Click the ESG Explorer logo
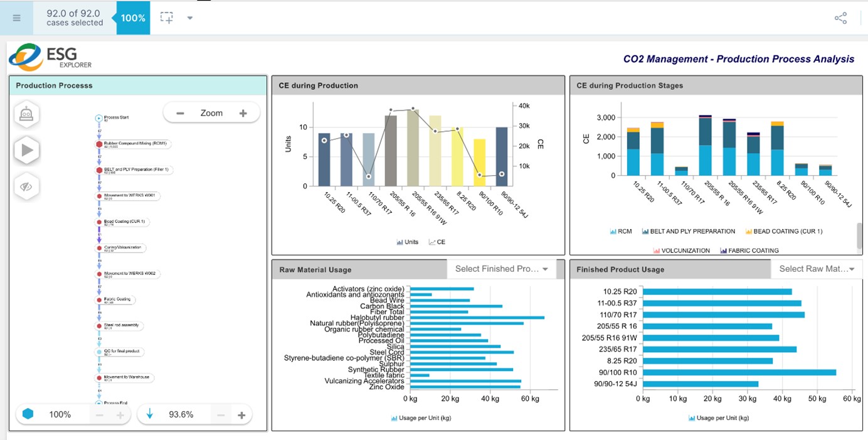Image resolution: width=868 pixels, height=440 pixels. point(51,56)
